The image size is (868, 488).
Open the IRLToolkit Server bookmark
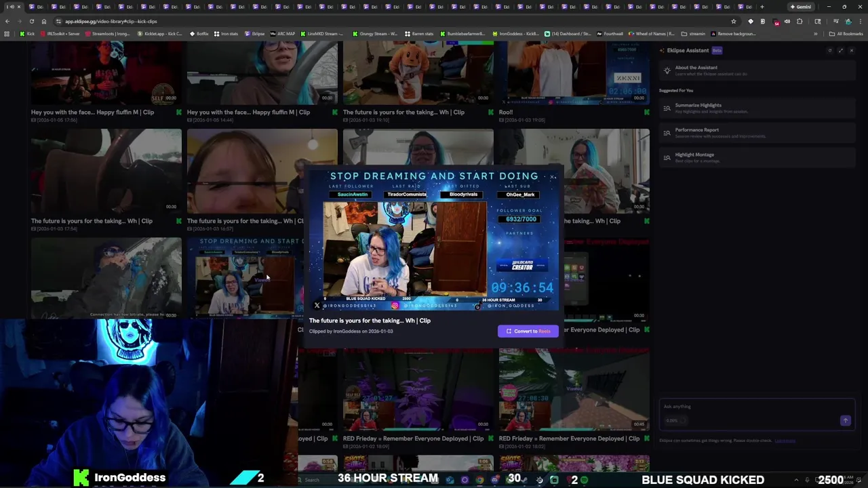tap(60, 33)
